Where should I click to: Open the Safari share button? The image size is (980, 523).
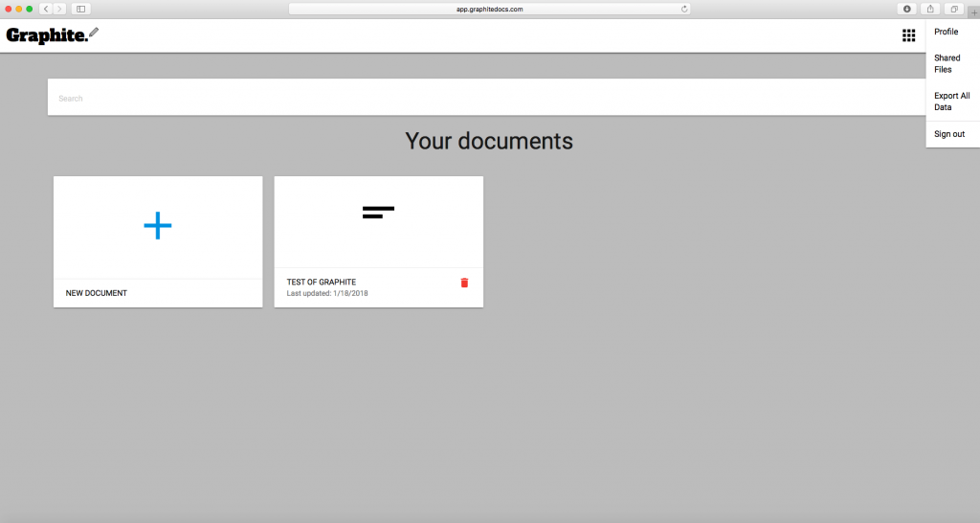coord(930,9)
